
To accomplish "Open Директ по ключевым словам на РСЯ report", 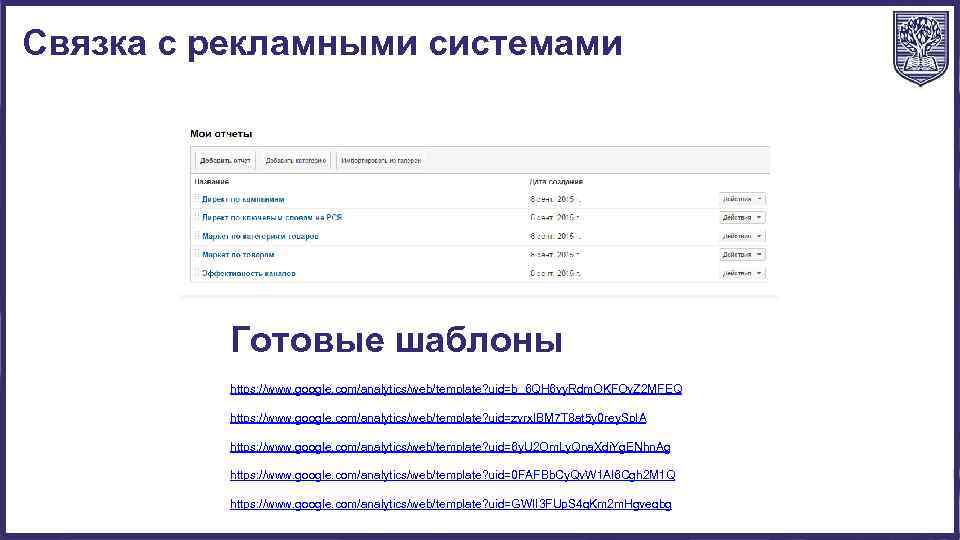I will tap(272, 217).
